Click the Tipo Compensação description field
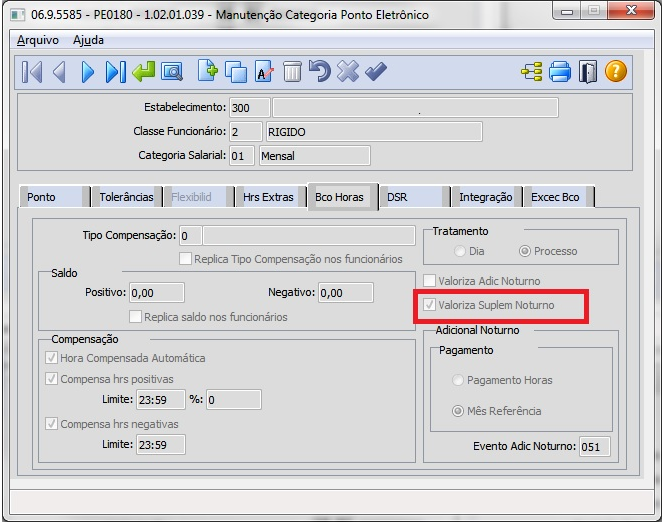662x523 pixels. click(309, 236)
